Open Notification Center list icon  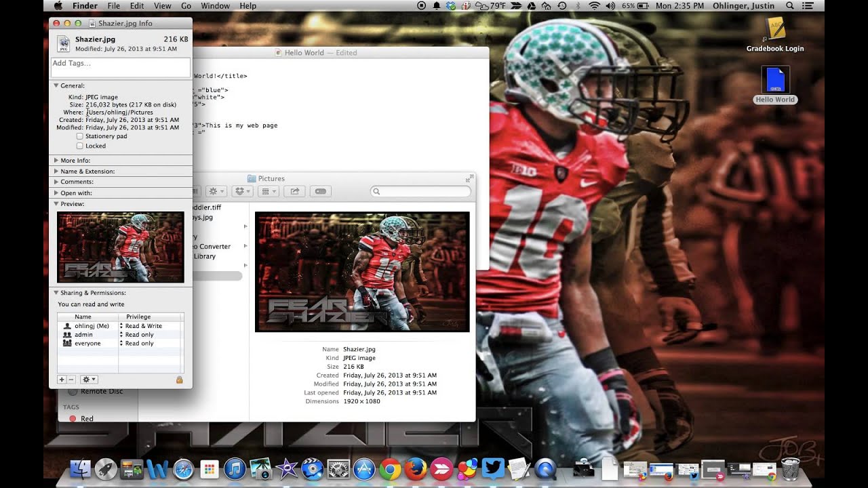[807, 5]
